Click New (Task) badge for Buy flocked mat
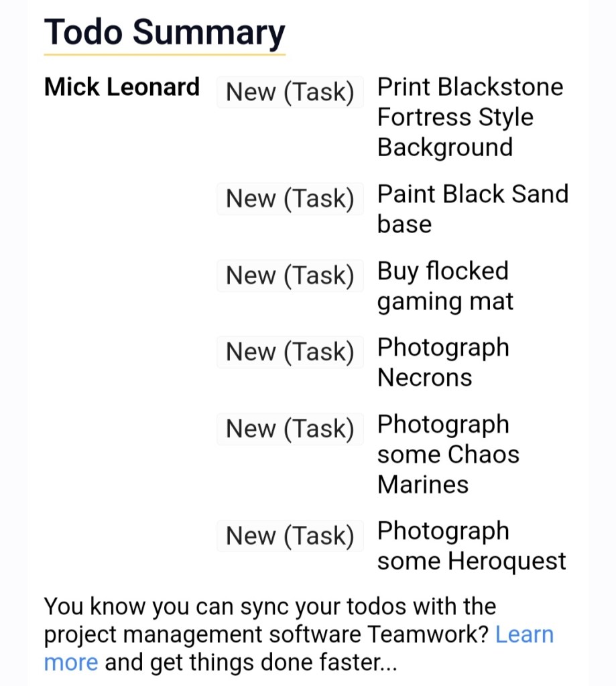The image size is (616, 686). coord(290,276)
